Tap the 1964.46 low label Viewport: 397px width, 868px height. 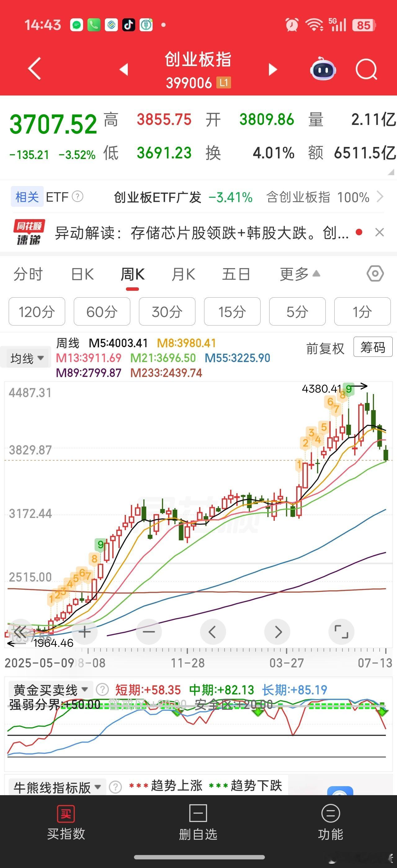click(x=53, y=643)
